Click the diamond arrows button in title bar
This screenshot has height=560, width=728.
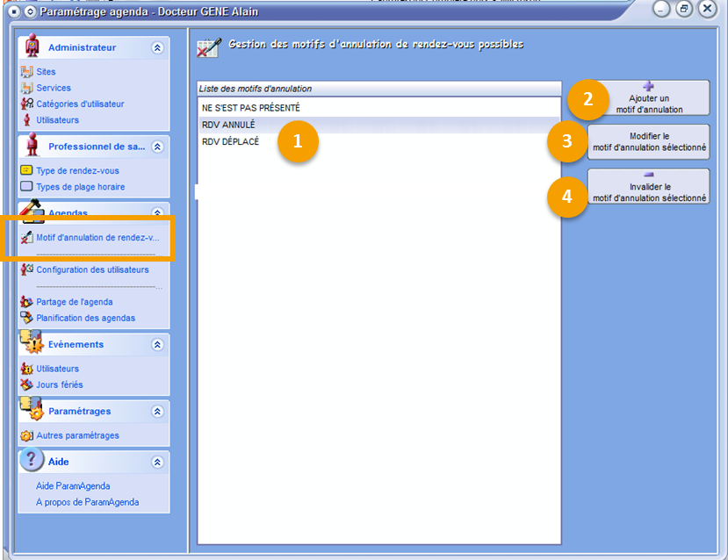coord(30,11)
